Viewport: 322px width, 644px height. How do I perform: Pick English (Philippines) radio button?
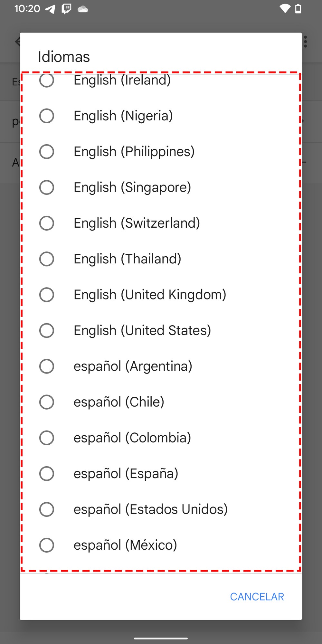[47, 152]
